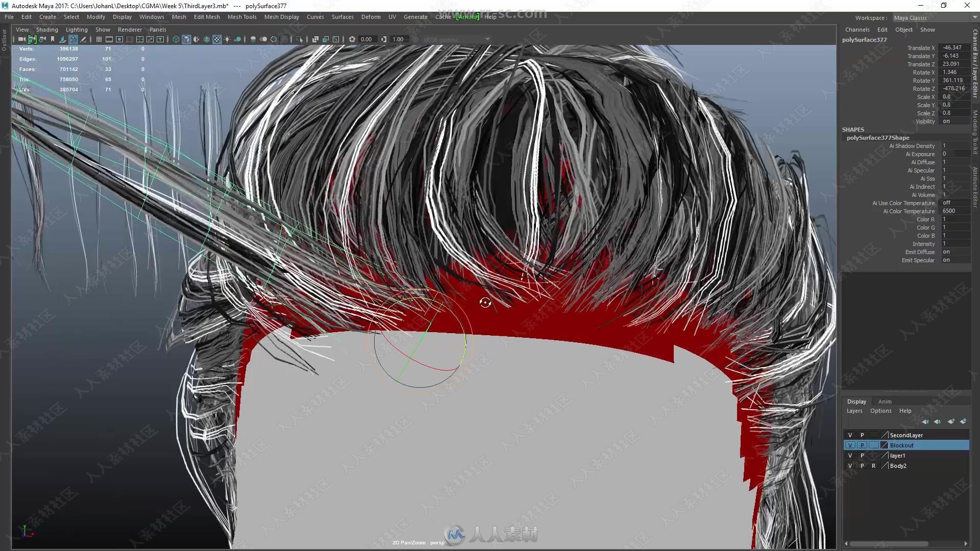Toggle Use All Lights icon

tap(227, 39)
